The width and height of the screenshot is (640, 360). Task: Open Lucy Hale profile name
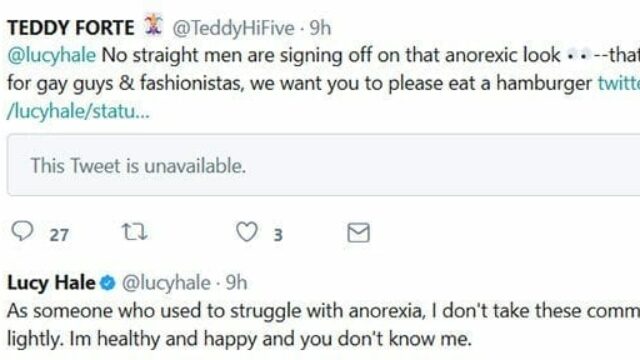pyautogui.click(x=51, y=282)
